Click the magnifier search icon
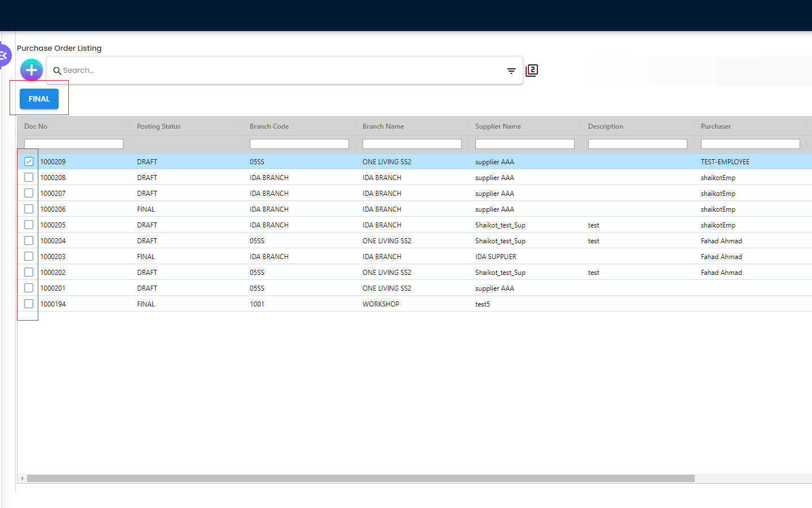Image resolution: width=812 pixels, height=508 pixels. [x=57, y=71]
